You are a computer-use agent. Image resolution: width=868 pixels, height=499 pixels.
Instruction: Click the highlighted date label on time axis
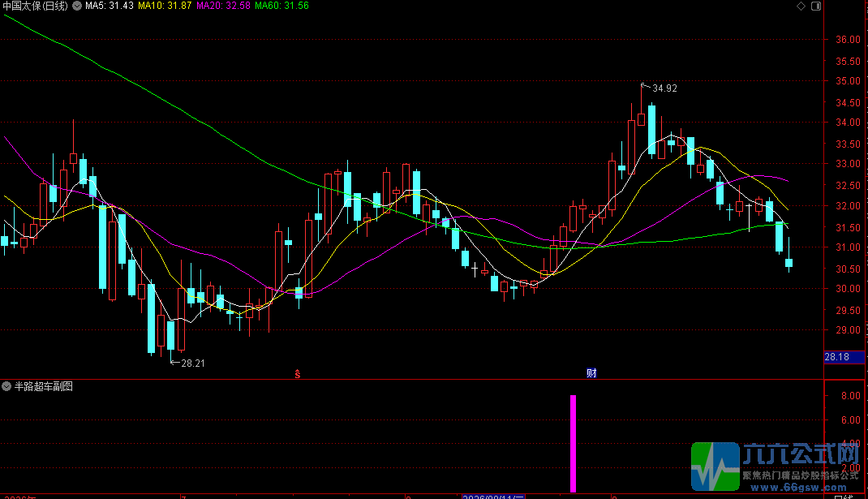point(493,497)
